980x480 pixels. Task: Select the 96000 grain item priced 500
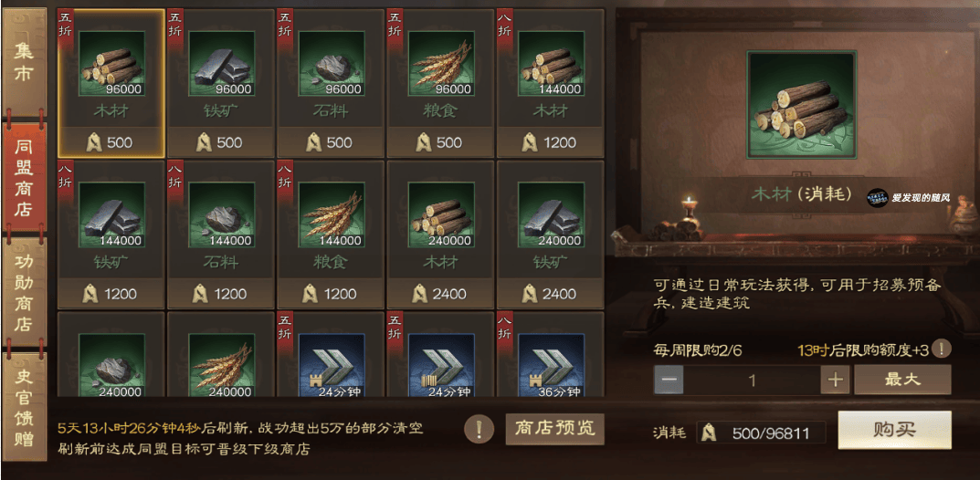pyautogui.click(x=440, y=83)
